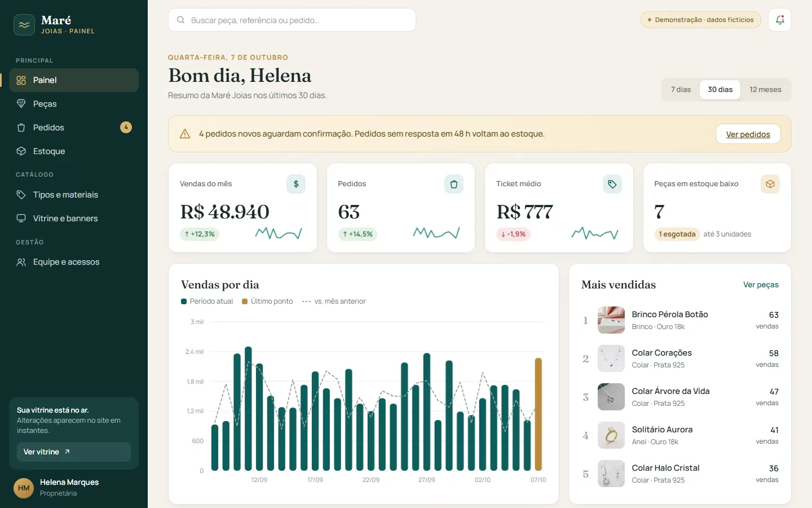This screenshot has width=812, height=508.
Task: Switch period to 7 dias
Action: click(681, 90)
